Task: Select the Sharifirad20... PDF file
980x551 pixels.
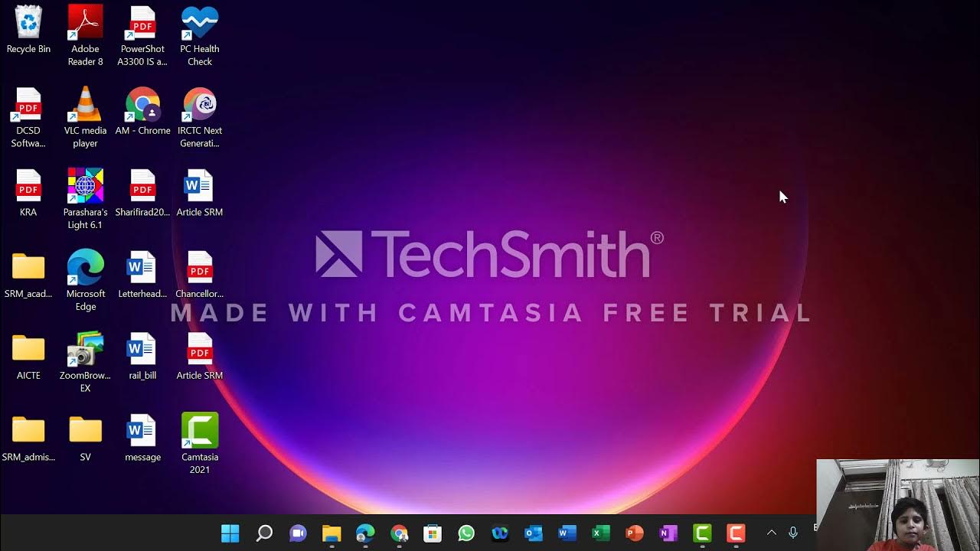Action: (142, 193)
